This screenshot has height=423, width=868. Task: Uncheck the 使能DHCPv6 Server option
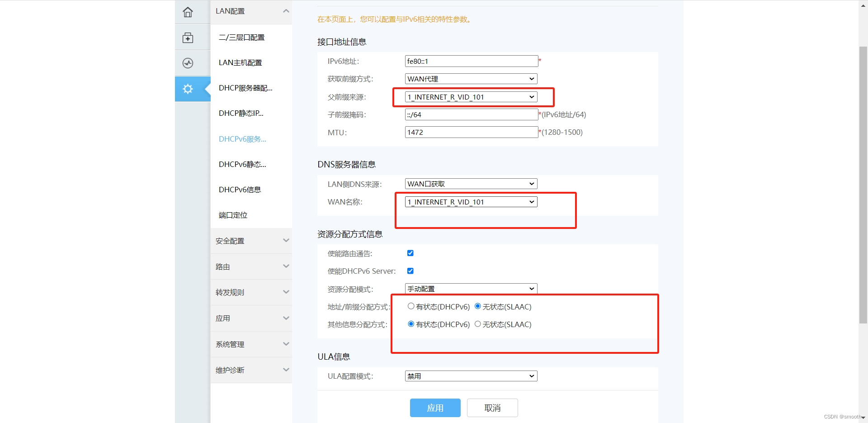(410, 271)
